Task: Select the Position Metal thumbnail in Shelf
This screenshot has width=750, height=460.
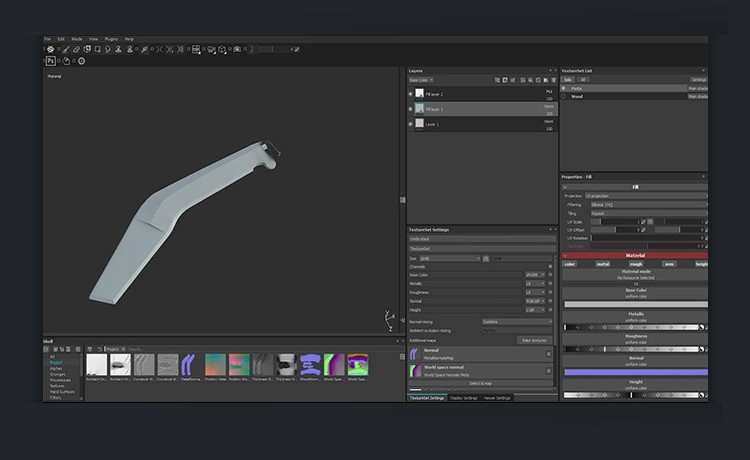Action: click(x=215, y=364)
